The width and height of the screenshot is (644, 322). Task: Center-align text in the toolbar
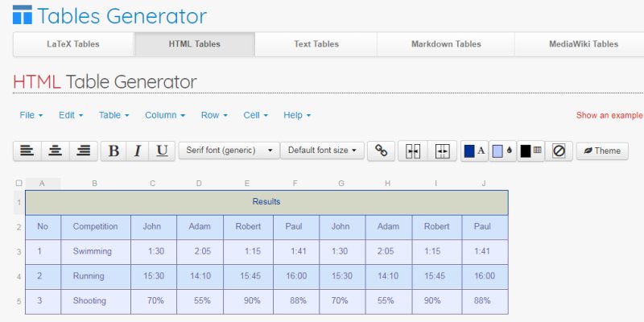55,151
